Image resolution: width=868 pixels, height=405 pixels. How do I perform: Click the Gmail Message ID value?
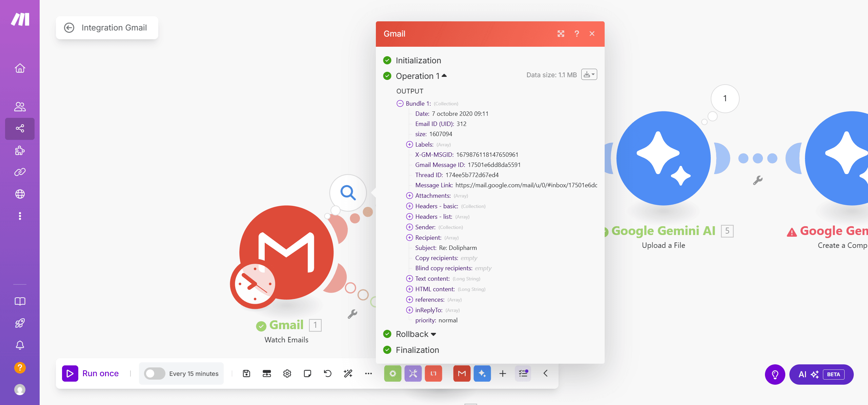494,165
